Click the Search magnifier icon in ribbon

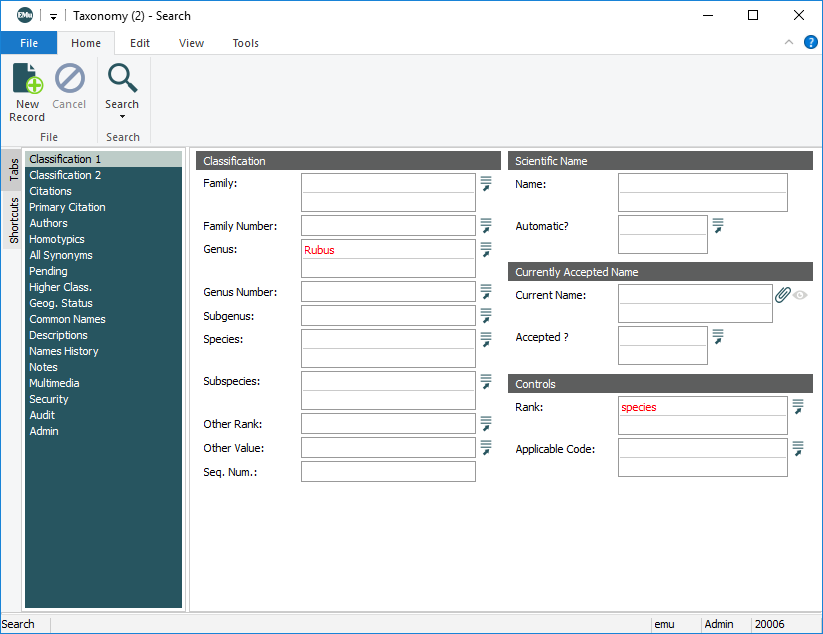[x=122, y=79]
